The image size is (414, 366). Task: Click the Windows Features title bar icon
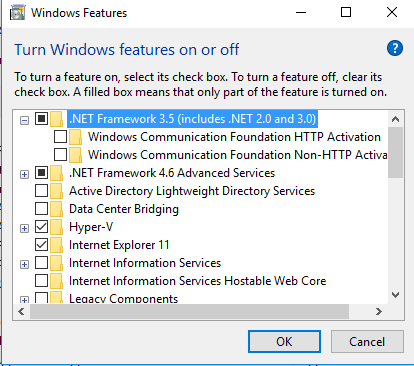pyautogui.click(x=17, y=13)
